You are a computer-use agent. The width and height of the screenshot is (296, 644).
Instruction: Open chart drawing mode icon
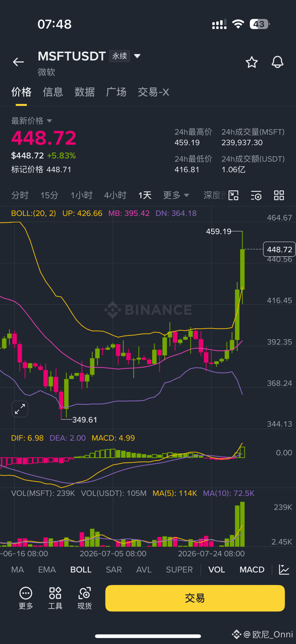click(233, 195)
